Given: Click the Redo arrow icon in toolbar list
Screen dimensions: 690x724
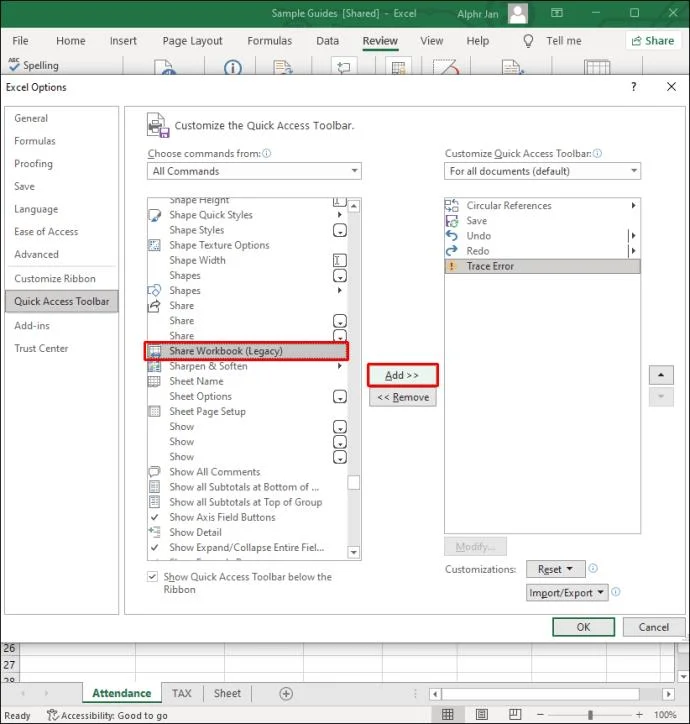Looking at the screenshot, I should 452,251.
